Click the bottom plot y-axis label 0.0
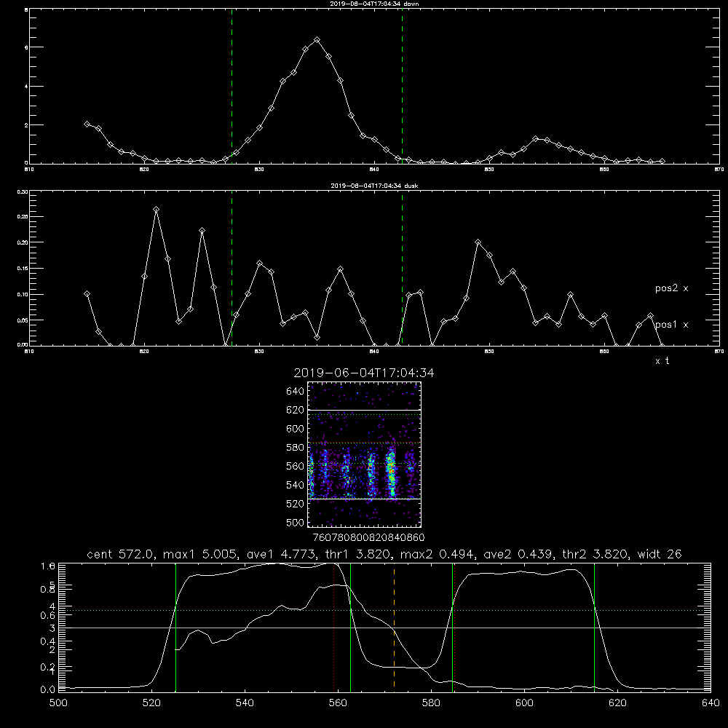This screenshot has width=728, height=728. click(x=48, y=690)
